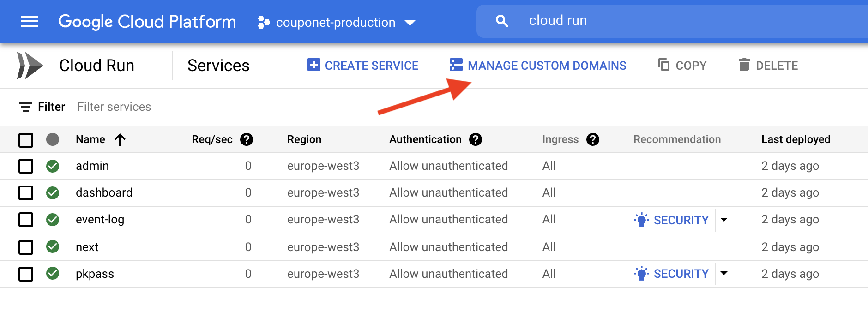Viewport: 868px width, 336px height.
Task: Click the Req/sec help question icon
Action: [x=247, y=139]
